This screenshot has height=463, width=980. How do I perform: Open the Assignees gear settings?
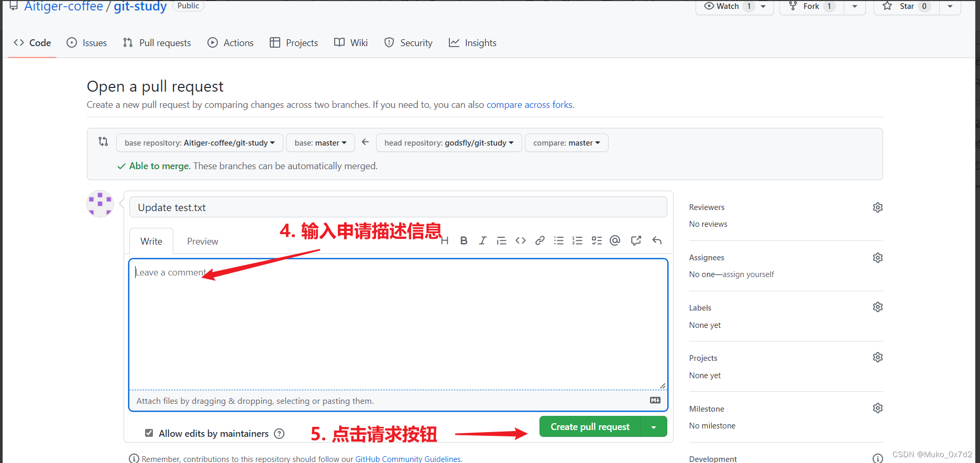tap(878, 258)
